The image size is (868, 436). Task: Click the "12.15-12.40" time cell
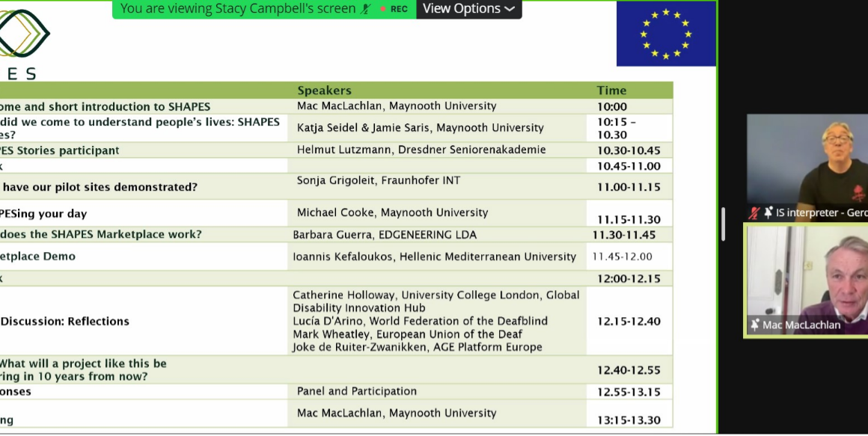pyautogui.click(x=629, y=322)
